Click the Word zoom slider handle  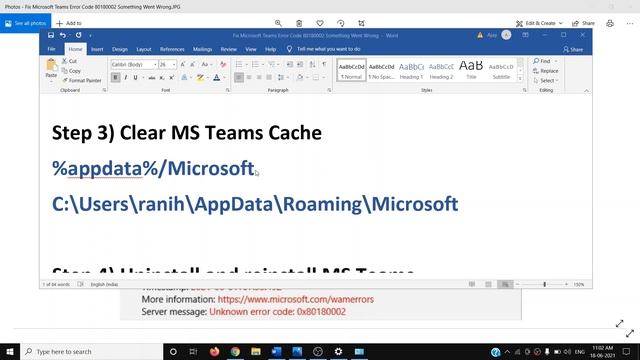[544, 284]
